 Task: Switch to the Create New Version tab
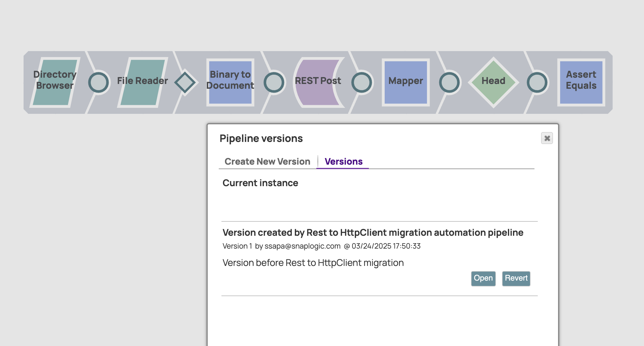pos(267,161)
